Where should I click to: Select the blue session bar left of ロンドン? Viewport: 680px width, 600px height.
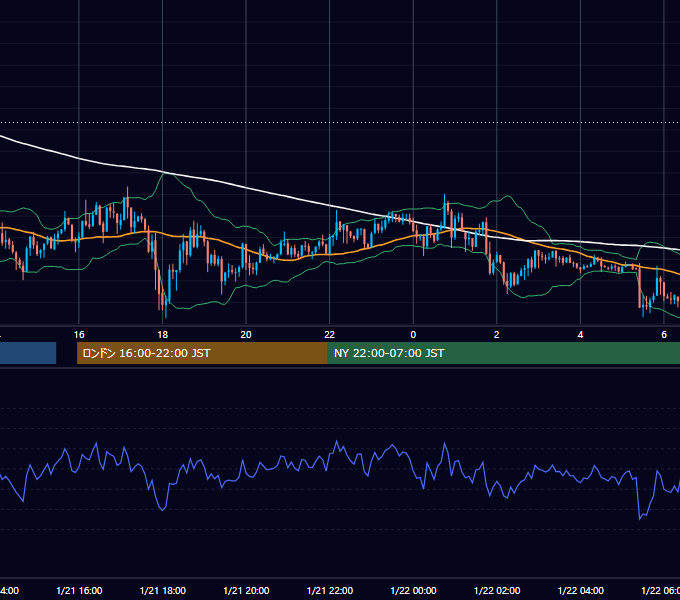(x=28, y=353)
